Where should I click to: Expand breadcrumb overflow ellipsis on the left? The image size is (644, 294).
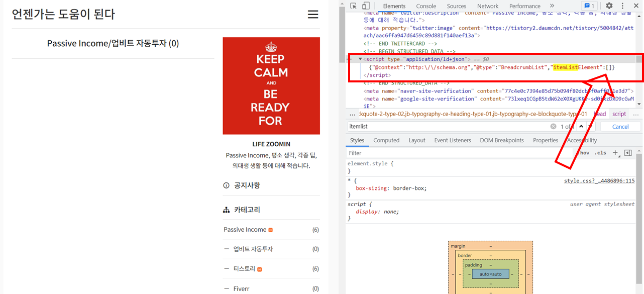(352, 114)
